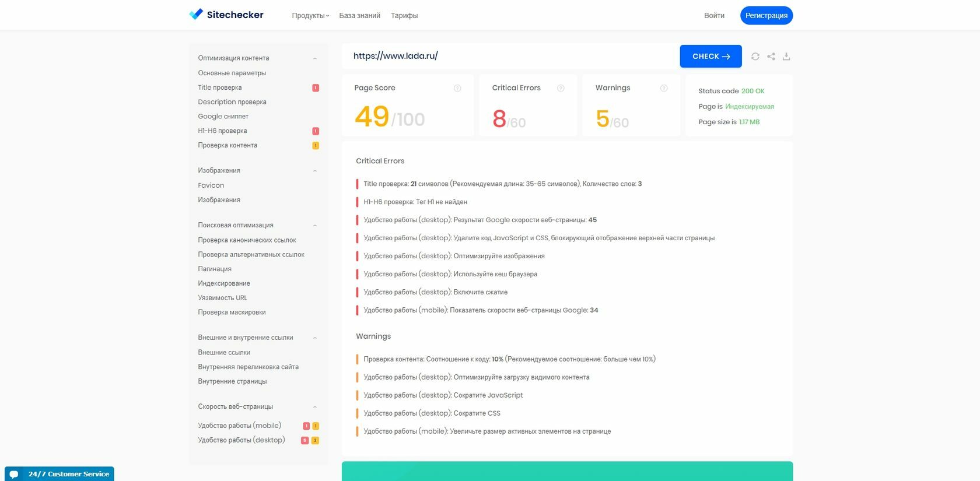The image size is (980, 481).
Task: Select H1-H6 проверка in sidebar
Action: (x=222, y=131)
